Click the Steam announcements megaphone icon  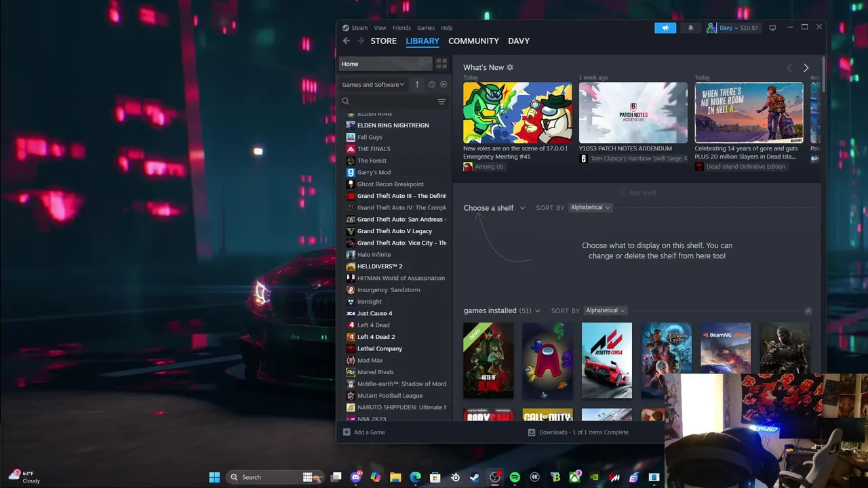[x=665, y=28]
